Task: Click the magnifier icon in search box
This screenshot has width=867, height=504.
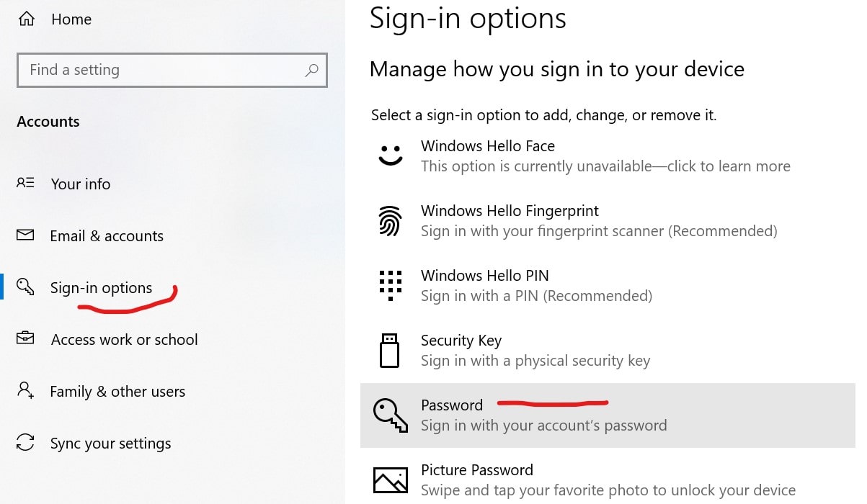Action: tap(311, 70)
